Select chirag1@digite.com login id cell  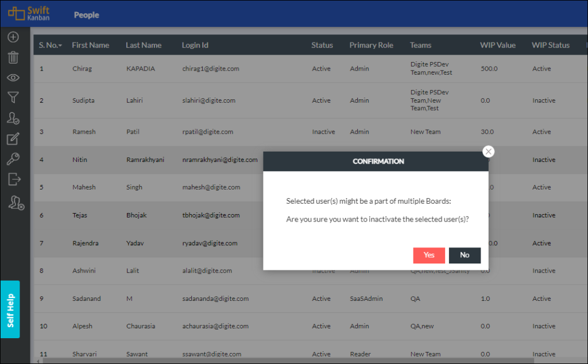[x=211, y=68]
